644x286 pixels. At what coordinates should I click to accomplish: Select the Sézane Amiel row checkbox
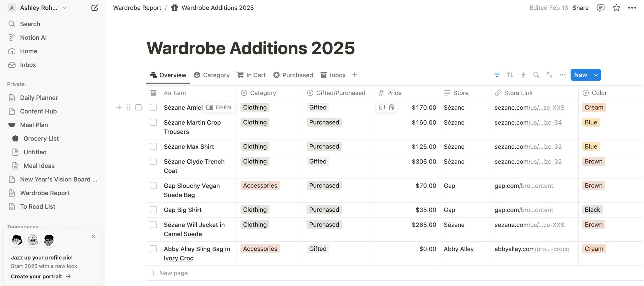[x=138, y=107]
